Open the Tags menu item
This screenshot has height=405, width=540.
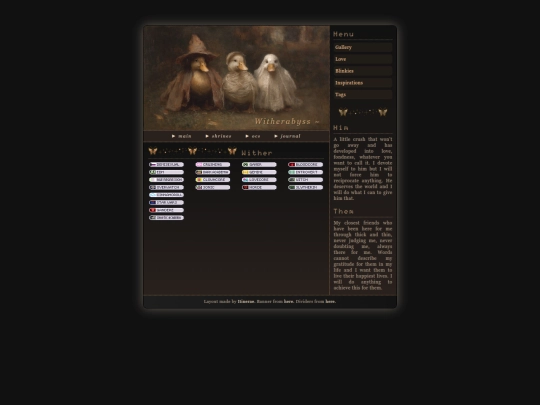coord(363,95)
